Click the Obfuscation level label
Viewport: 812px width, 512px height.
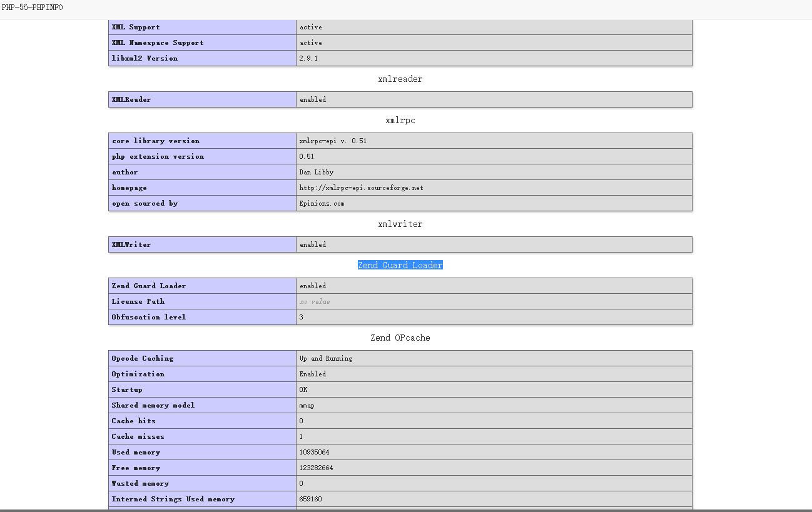point(149,317)
